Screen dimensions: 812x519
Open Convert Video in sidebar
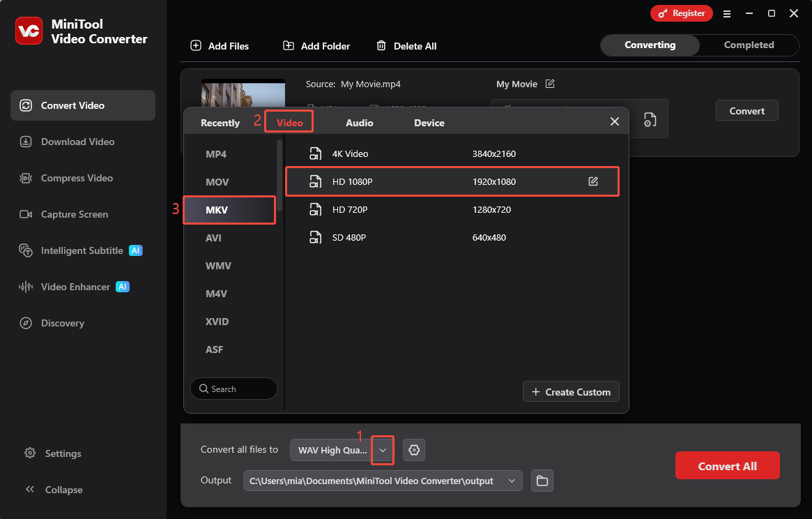(x=83, y=105)
